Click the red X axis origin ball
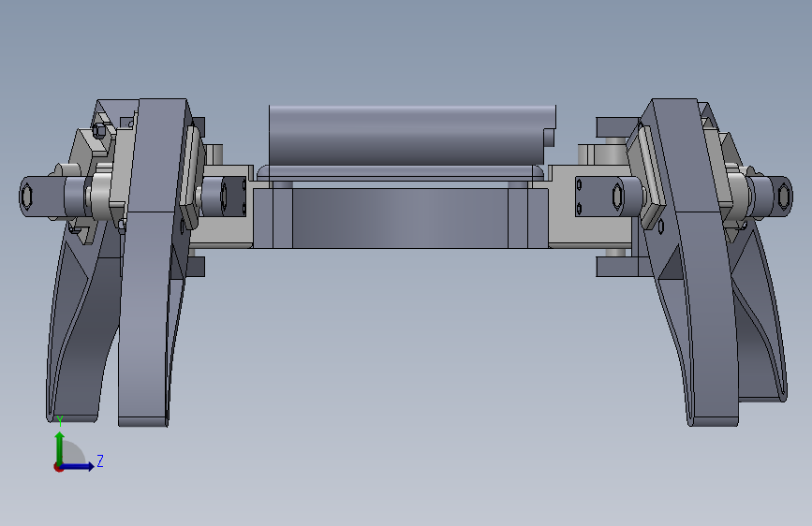Viewport: 812px width, 526px height. pyautogui.click(x=58, y=467)
